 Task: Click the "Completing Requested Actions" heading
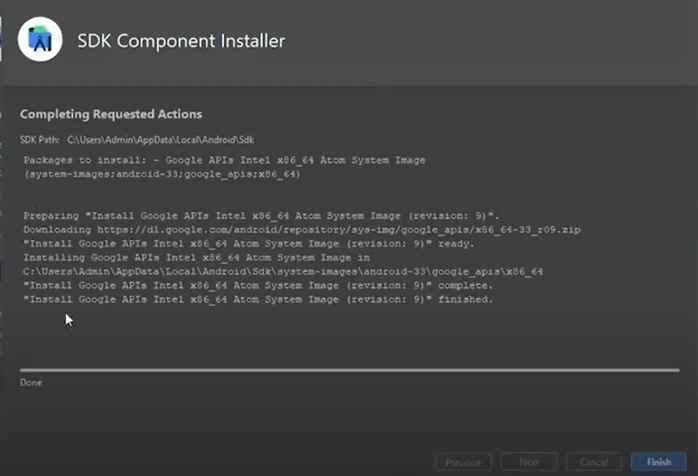coord(111,114)
